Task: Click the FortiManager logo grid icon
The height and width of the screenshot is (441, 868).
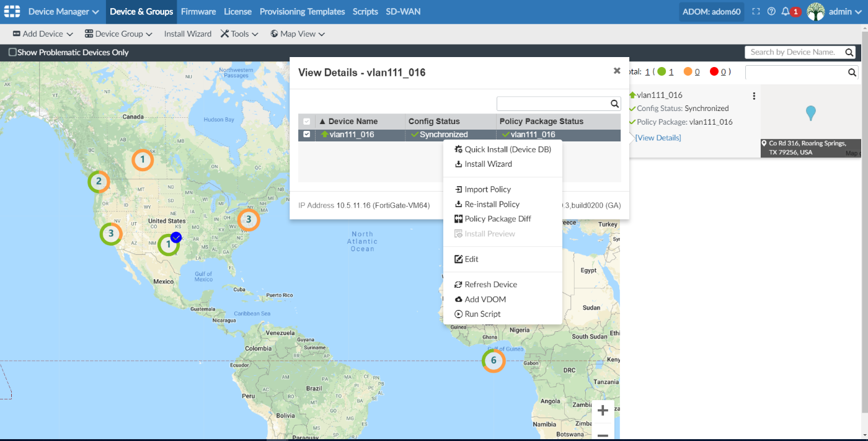Action: tap(12, 11)
